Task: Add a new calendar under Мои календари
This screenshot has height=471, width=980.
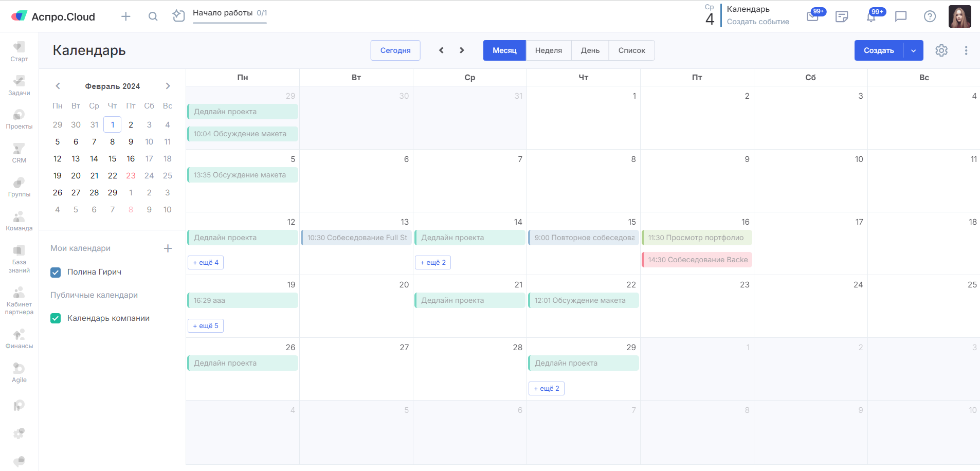Action: [168, 248]
